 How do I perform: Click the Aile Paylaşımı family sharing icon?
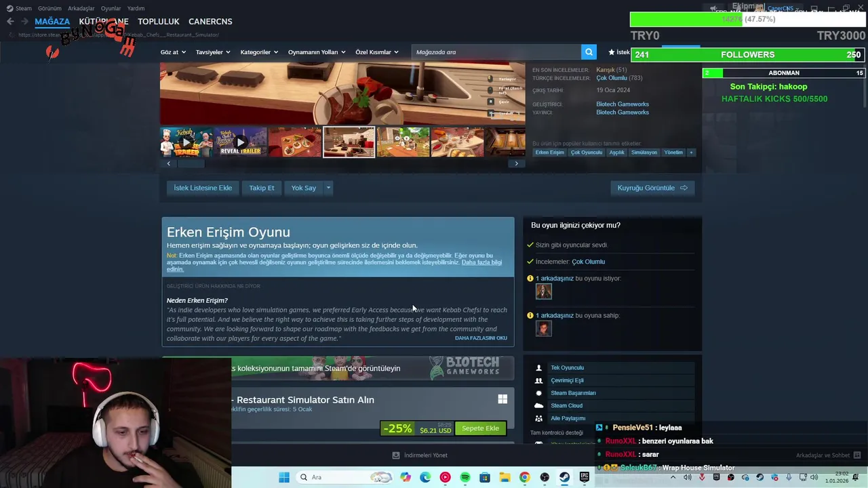coord(538,418)
